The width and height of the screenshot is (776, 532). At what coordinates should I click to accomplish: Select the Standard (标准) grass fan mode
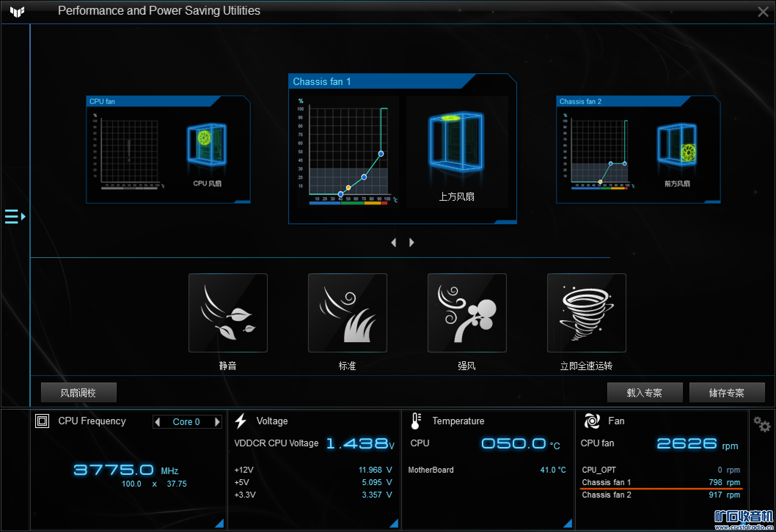(x=347, y=313)
